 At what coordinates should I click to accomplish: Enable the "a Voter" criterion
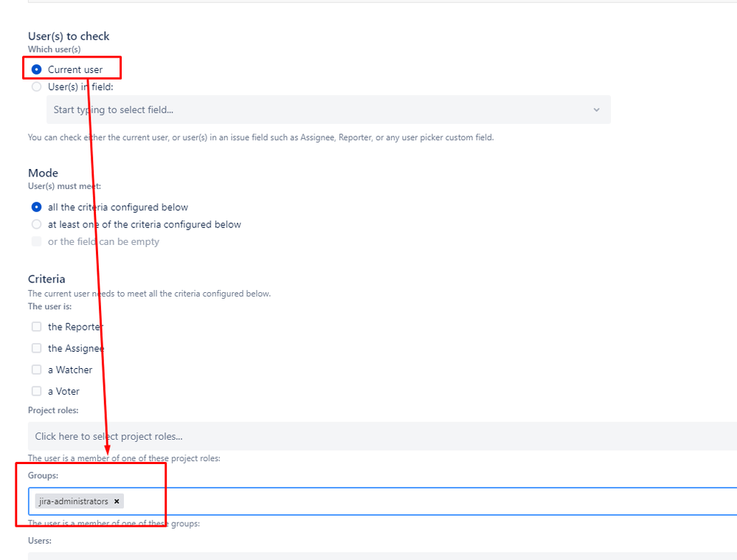click(36, 391)
